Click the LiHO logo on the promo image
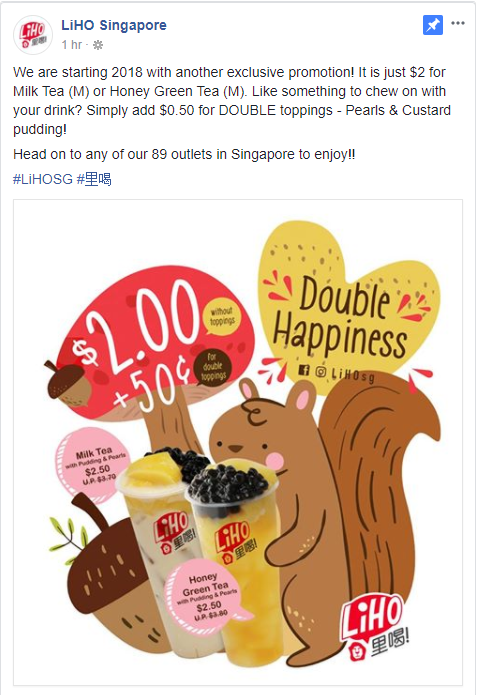477x695 pixels. tap(376, 628)
